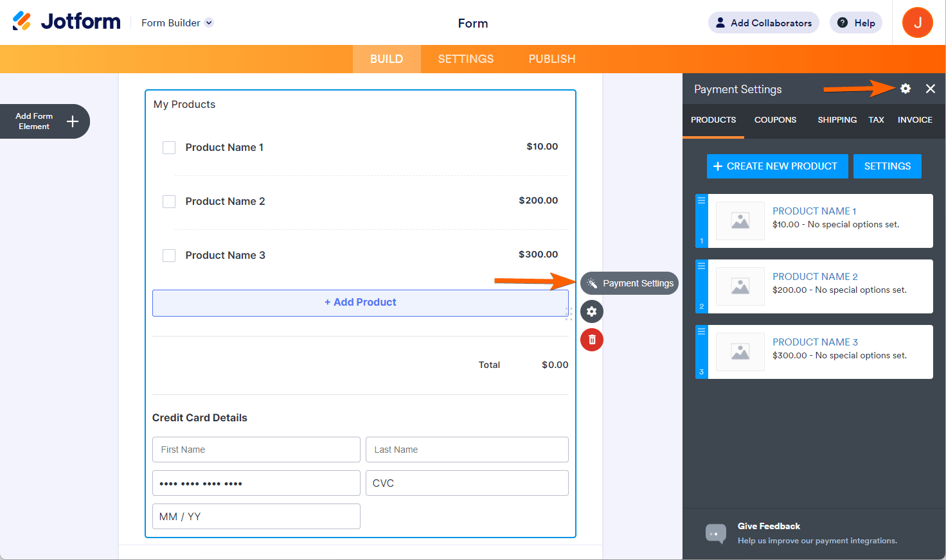The image size is (946, 560).
Task: Click the First Name field
Action: (256, 450)
